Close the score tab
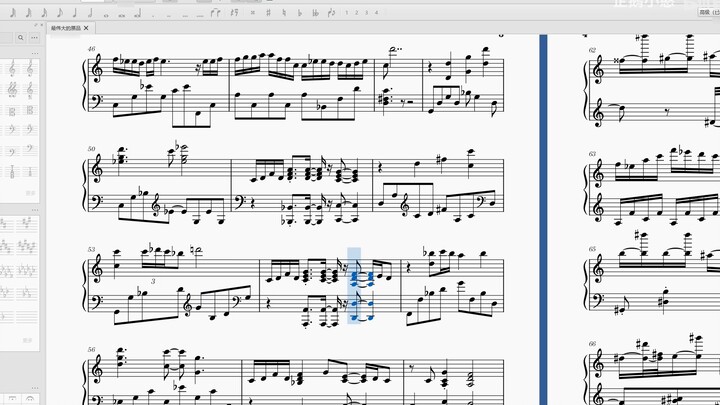The height and width of the screenshot is (405, 720). (86, 28)
